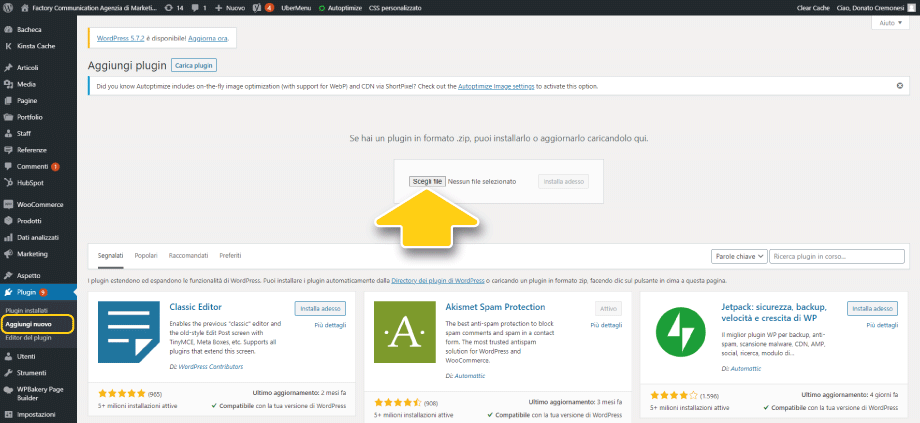This screenshot has width=920, height=423.
Task: Open HubSpot sidebar icon
Action: point(8,182)
